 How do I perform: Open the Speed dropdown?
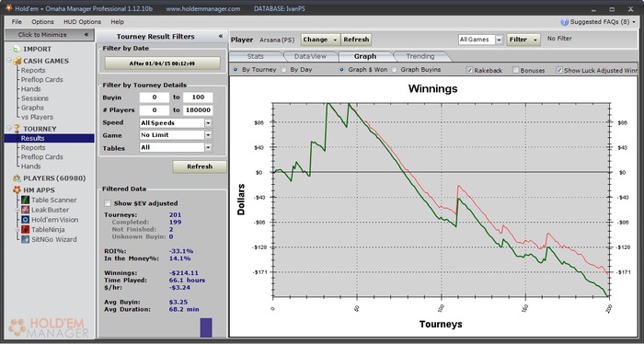click(208, 122)
